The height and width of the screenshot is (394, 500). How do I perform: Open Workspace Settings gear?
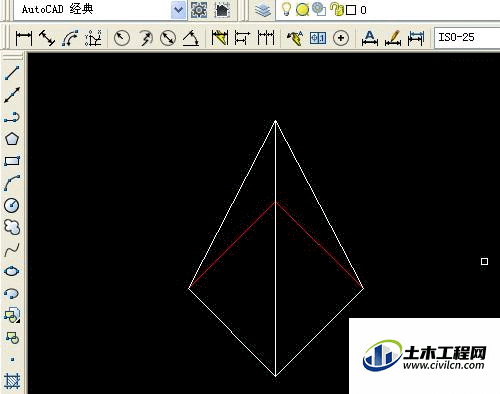[199, 10]
